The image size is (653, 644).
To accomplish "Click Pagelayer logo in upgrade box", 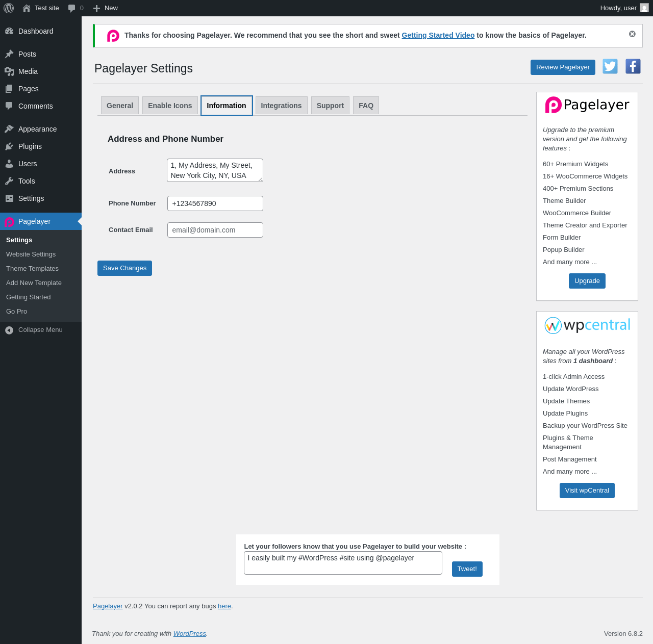I will (587, 105).
